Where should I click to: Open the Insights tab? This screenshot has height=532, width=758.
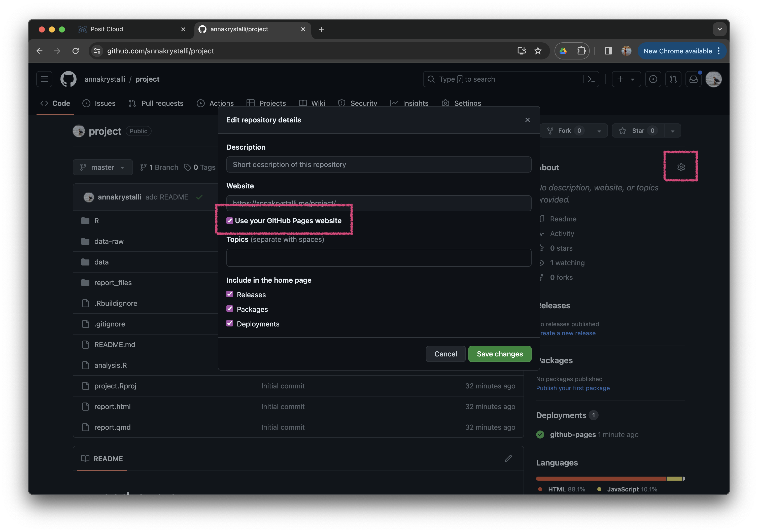[409, 103]
